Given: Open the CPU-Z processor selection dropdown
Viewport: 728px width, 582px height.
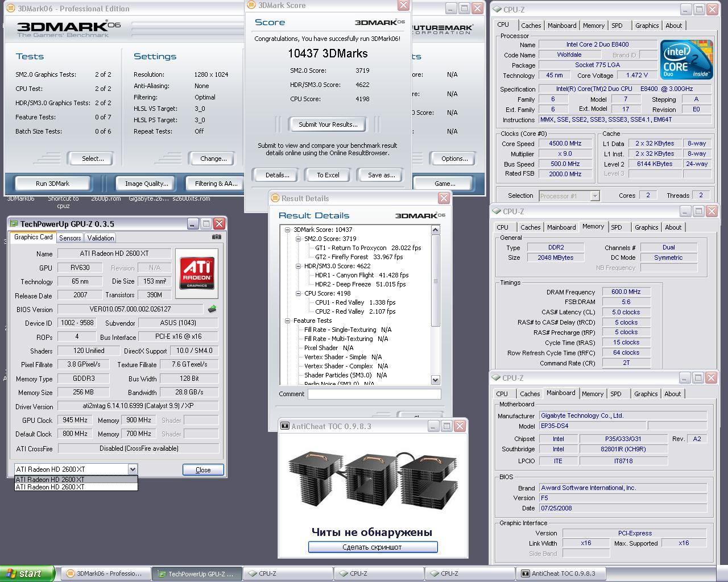Looking at the screenshot, I should click(x=594, y=196).
